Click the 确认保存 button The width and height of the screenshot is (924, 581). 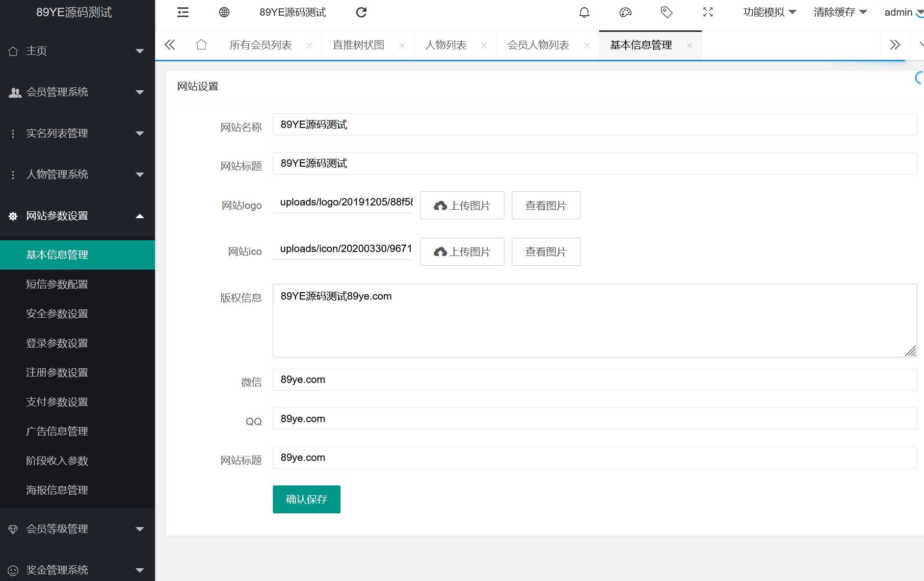pos(306,499)
